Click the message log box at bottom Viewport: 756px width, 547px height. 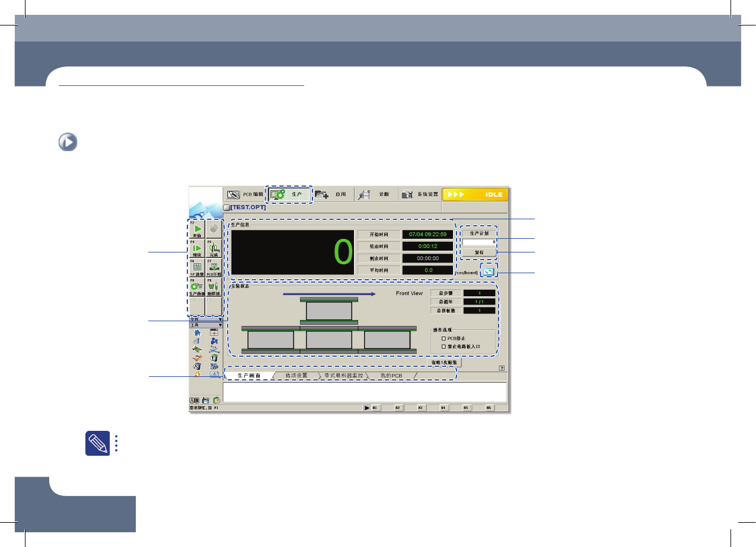click(x=365, y=392)
